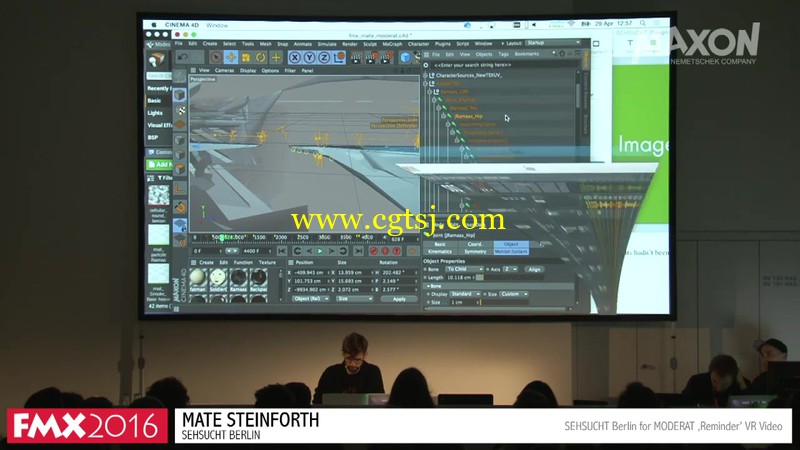Open the Apple menu

point(154,24)
